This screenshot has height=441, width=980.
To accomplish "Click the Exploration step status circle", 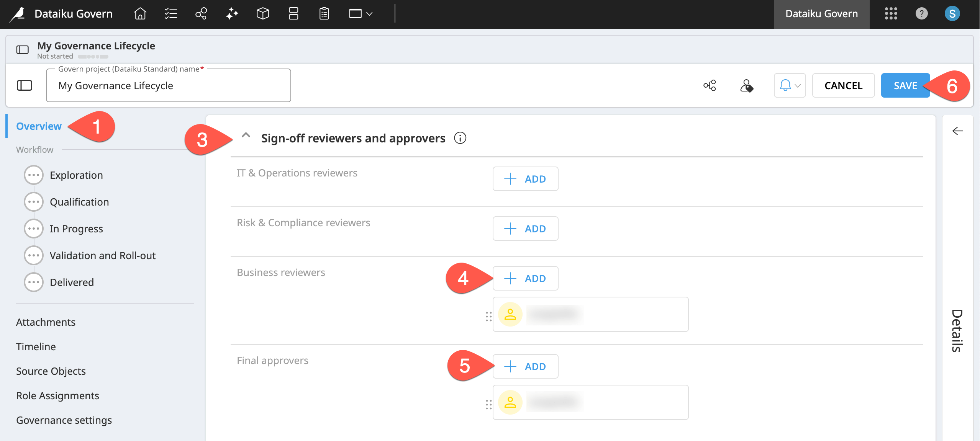I will point(34,175).
